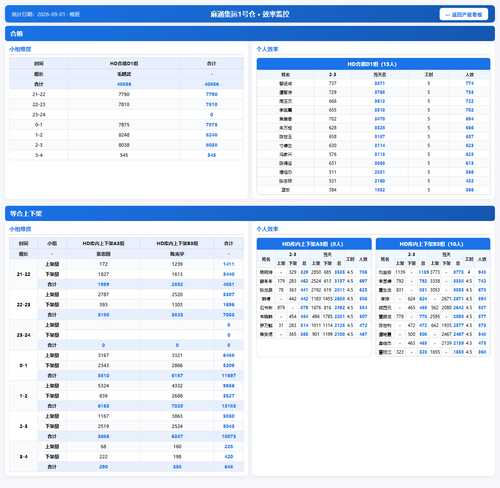Click the cell showing 1239

(177, 264)
